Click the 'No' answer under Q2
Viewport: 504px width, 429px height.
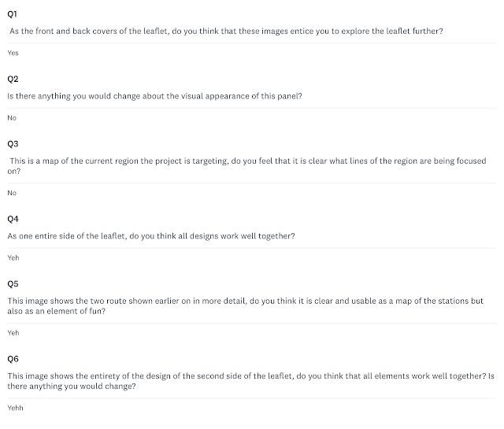(x=12, y=118)
